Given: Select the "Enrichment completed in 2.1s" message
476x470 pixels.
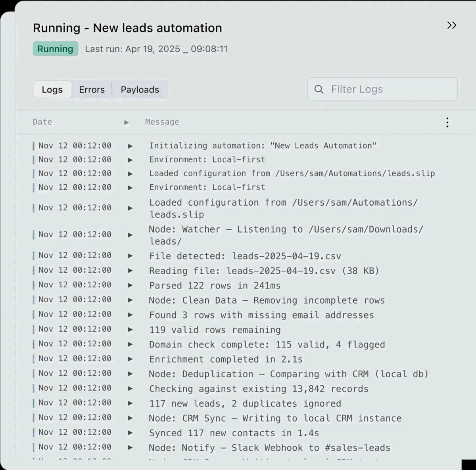Looking at the screenshot, I should [x=226, y=359].
